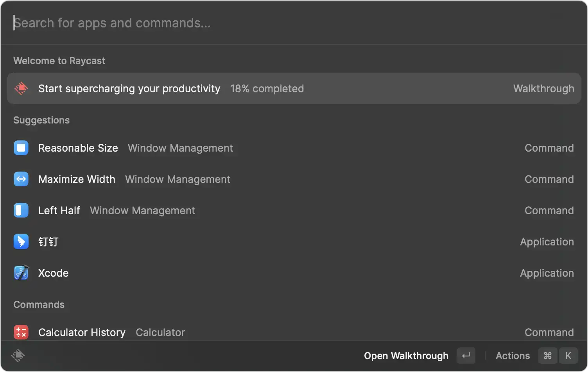Select the Xcode application entry
Viewport: 588px width, 372px height.
click(54, 273)
